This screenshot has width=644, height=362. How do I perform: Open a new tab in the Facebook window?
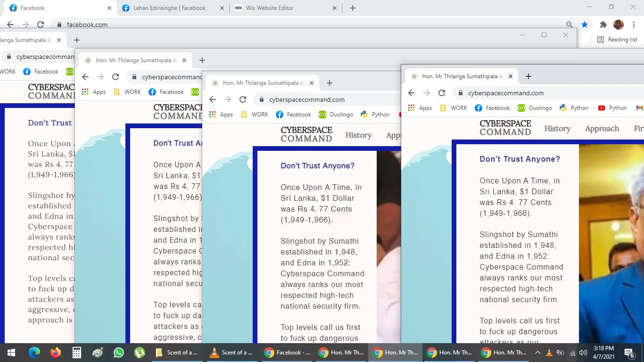(353, 8)
